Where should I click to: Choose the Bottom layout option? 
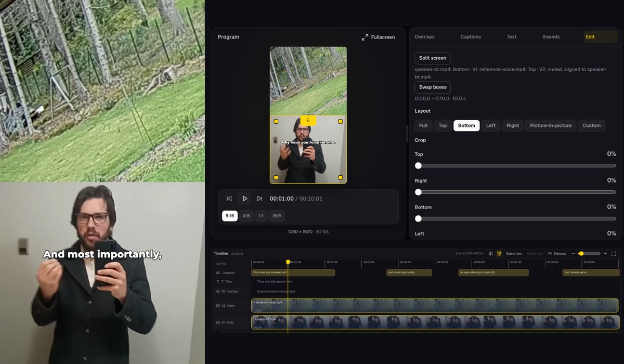(x=466, y=125)
